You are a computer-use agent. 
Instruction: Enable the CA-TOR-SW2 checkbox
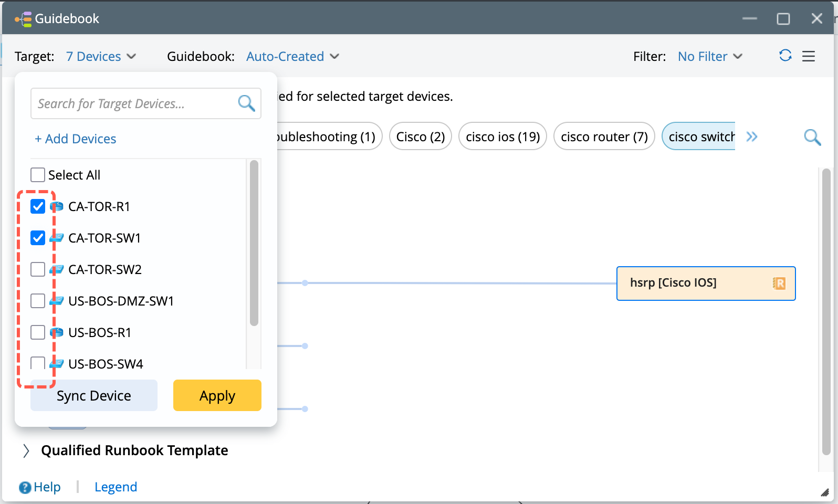pos(38,269)
